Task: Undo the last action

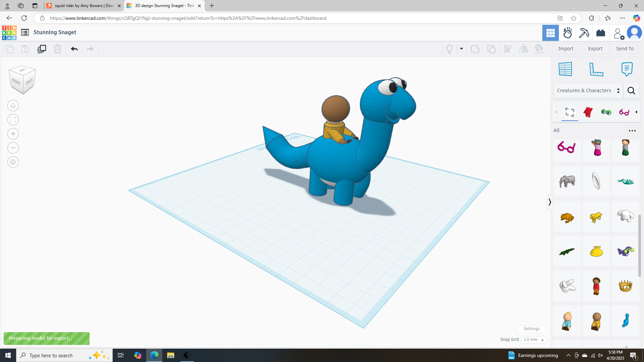Action: (x=74, y=49)
